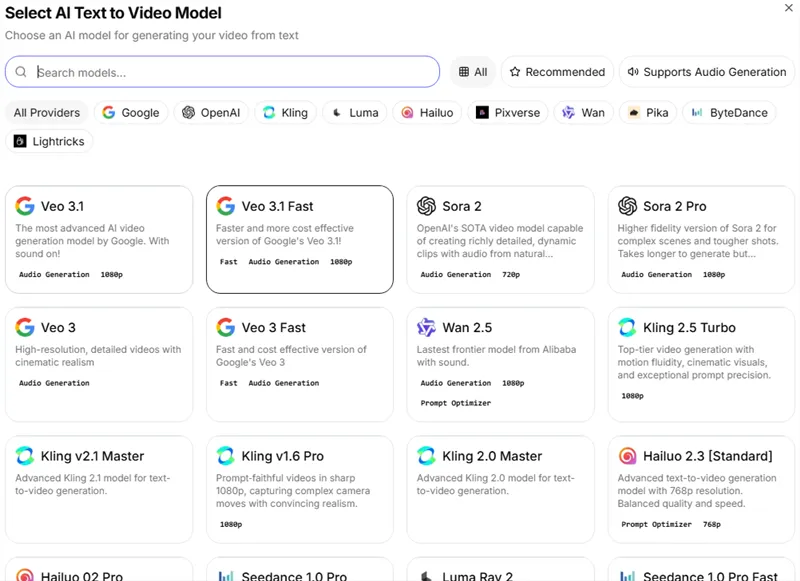This screenshot has width=800, height=581.
Task: Click the Search models input field
Action: [220, 72]
